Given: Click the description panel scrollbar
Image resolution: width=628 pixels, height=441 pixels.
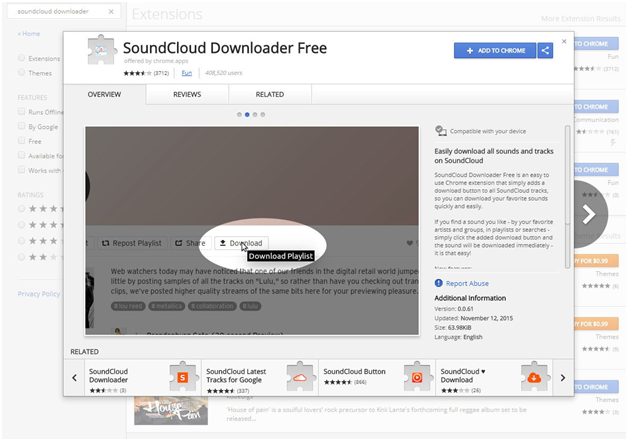Looking at the screenshot, I should (x=567, y=197).
